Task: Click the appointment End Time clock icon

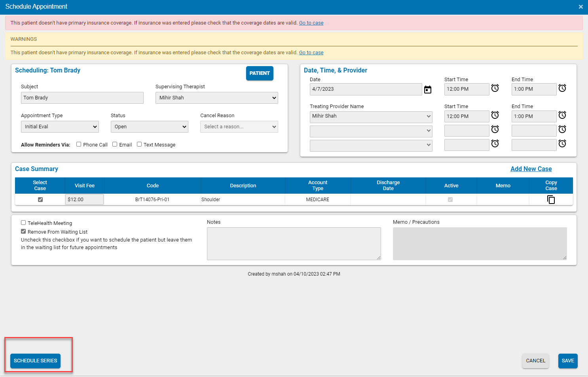Action: click(562, 88)
